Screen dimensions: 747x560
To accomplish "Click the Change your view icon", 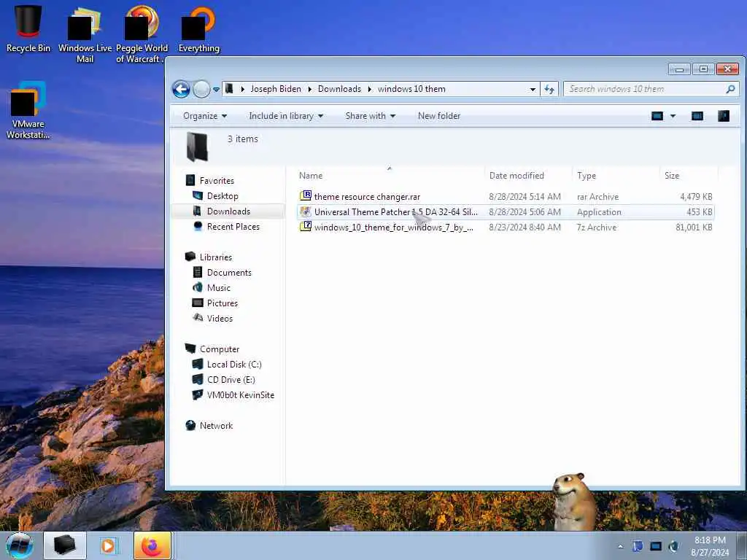I will click(657, 116).
